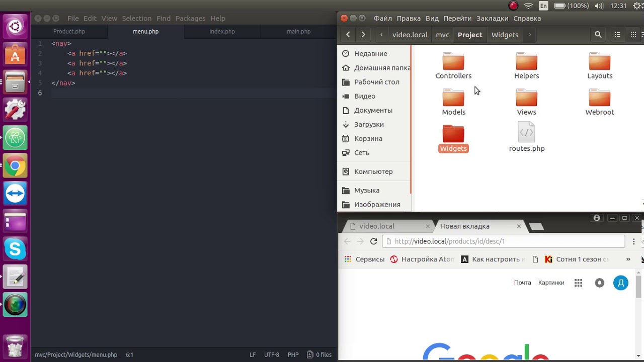Open Webroot folder
Viewport: 644px width, 362px height.
pyautogui.click(x=600, y=102)
